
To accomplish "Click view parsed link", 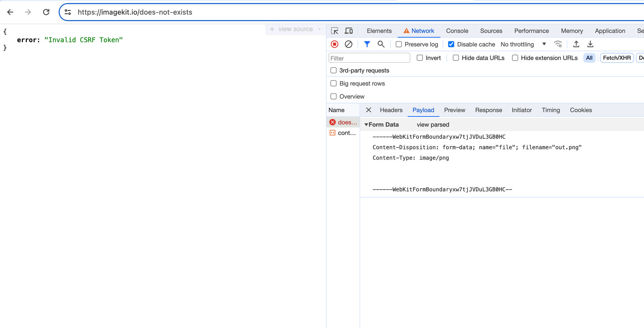I will [x=433, y=125].
